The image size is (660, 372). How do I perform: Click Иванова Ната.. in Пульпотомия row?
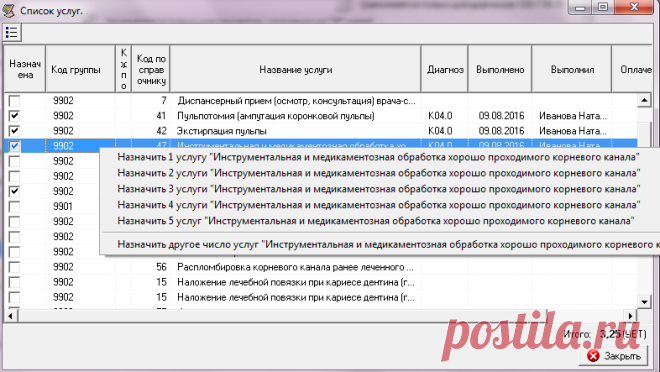[573, 116]
